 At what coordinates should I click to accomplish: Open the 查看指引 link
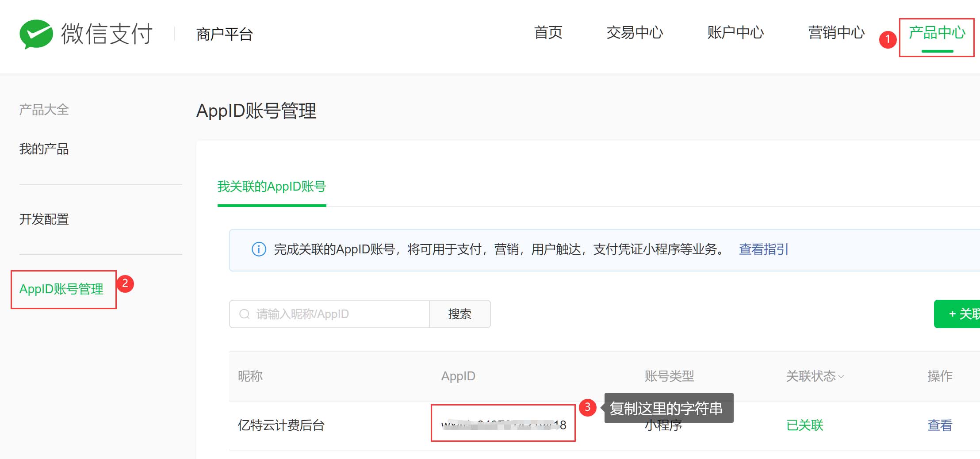pos(763,249)
